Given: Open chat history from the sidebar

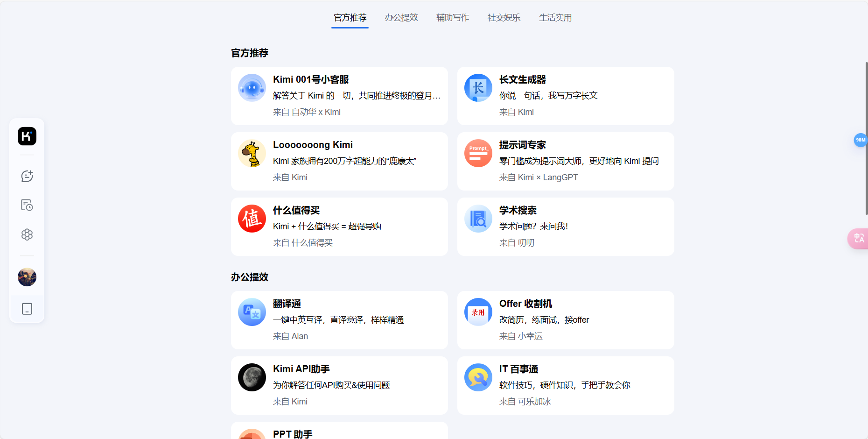Looking at the screenshot, I should [x=27, y=205].
